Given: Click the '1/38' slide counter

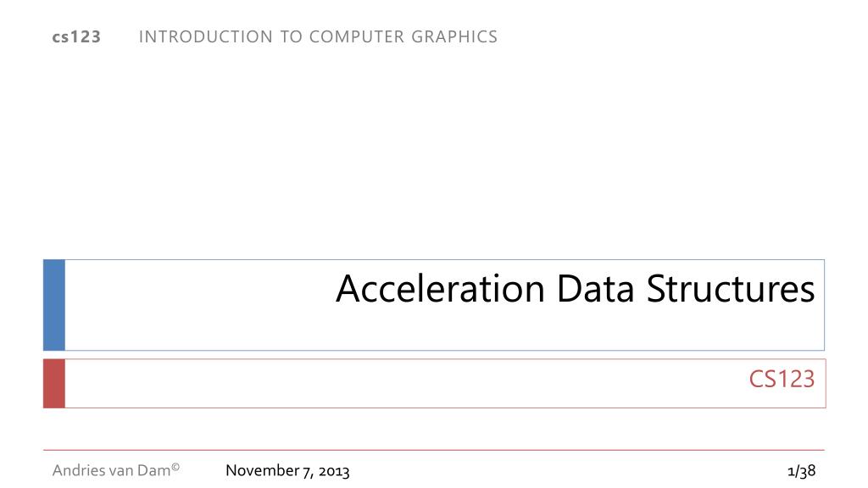Looking at the screenshot, I should [x=802, y=471].
